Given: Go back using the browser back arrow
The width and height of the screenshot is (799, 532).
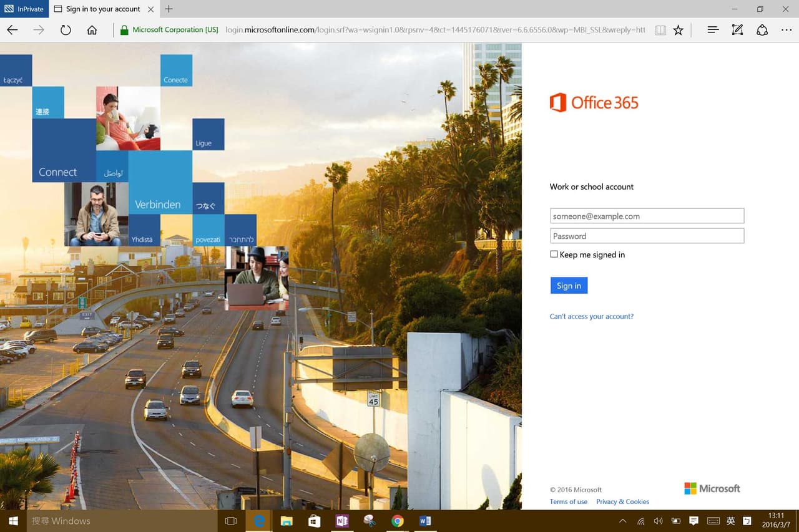Looking at the screenshot, I should point(12,30).
